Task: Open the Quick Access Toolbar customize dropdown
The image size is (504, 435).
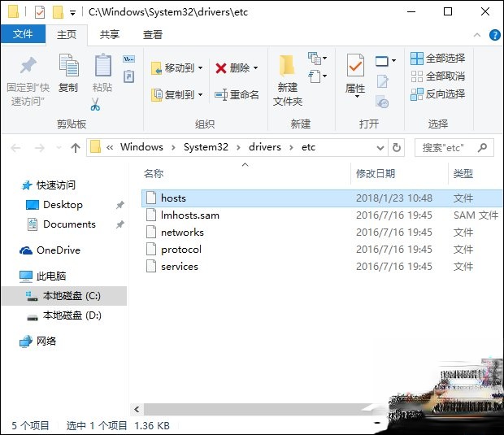Action: [73, 13]
